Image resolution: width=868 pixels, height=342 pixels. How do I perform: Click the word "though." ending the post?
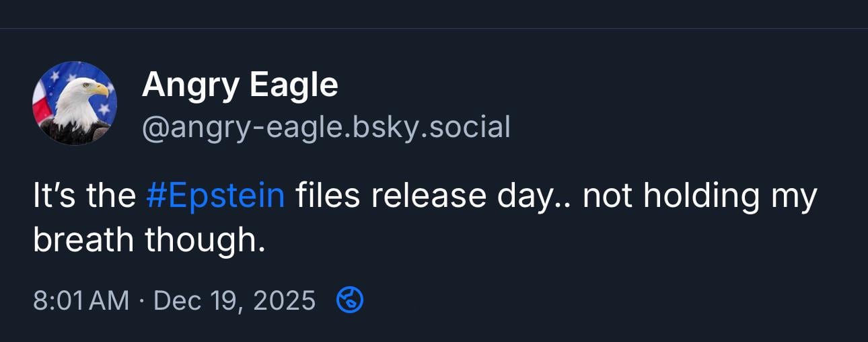tap(205, 241)
